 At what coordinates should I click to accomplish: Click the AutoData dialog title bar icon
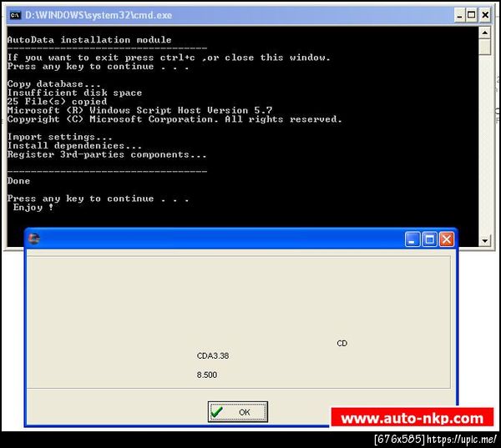[x=34, y=239]
